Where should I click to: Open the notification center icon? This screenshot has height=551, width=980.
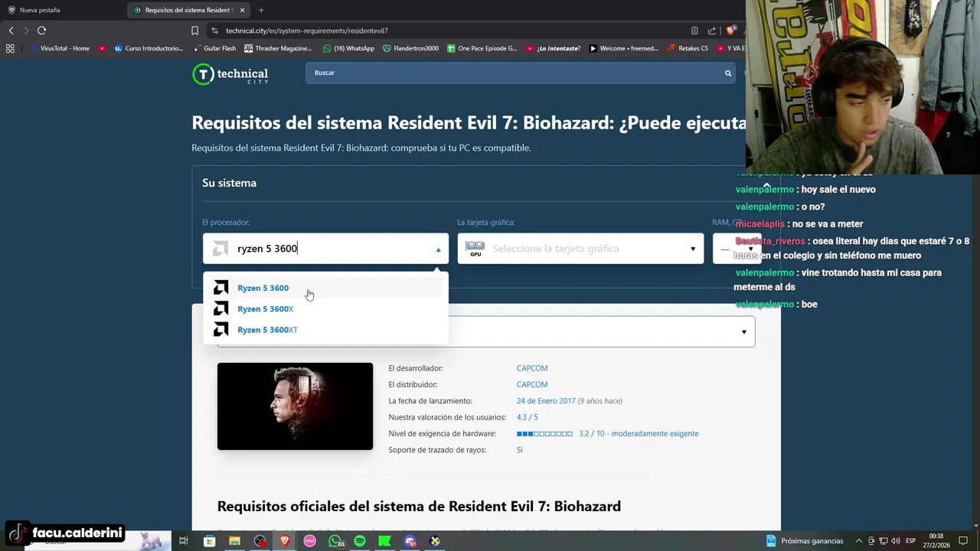pos(963,541)
